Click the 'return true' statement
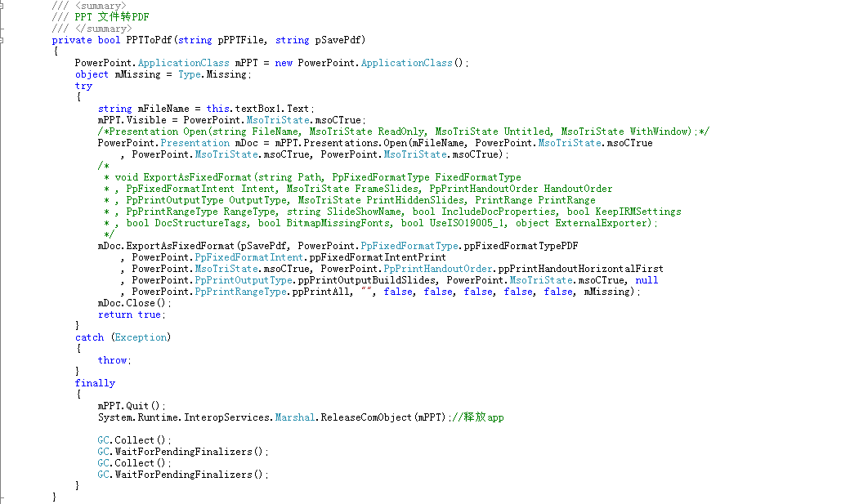This screenshot has width=841, height=504. click(x=132, y=314)
